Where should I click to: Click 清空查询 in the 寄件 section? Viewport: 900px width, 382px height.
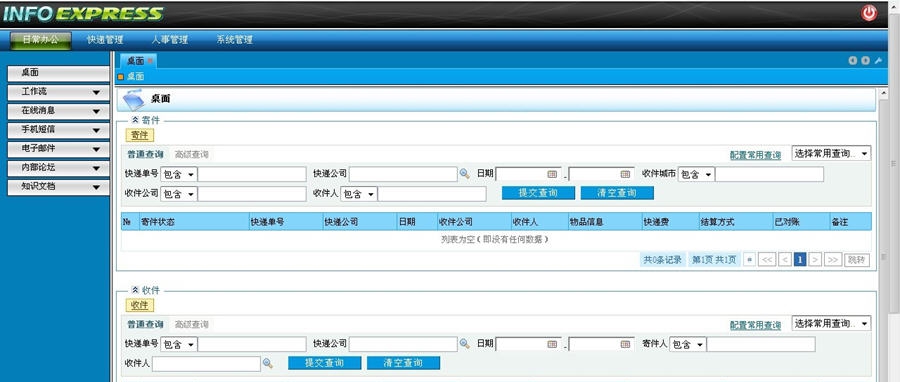pos(617,193)
